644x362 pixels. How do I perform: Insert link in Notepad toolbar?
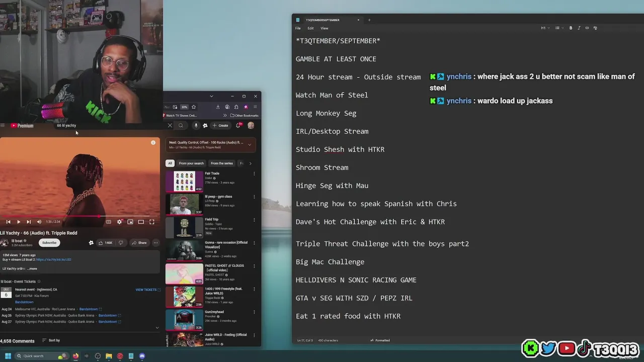587,28
